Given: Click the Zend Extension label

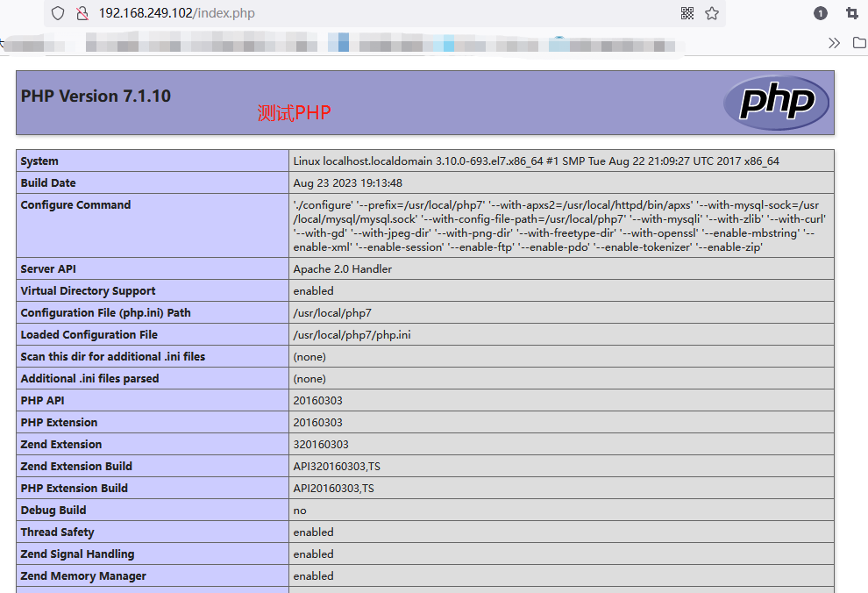Looking at the screenshot, I should click(61, 444).
